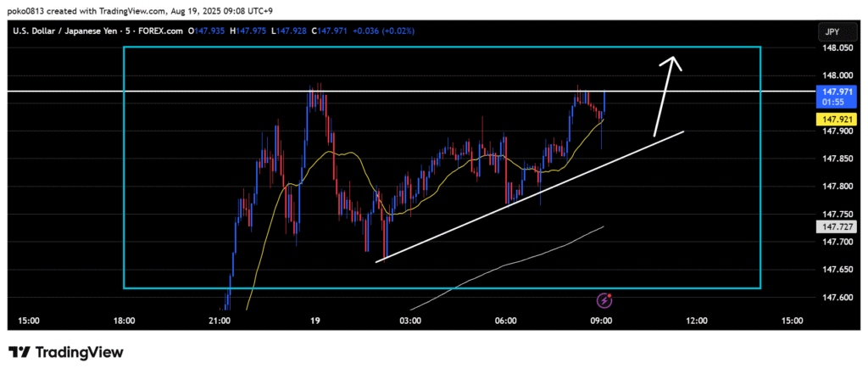The image size is (868, 374).
Task: Click the gray 147.727 price label
Action: (831, 227)
